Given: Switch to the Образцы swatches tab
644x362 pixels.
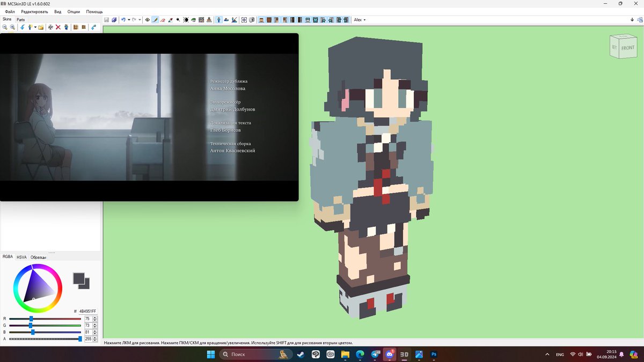Looking at the screenshot, I should coord(38,257).
